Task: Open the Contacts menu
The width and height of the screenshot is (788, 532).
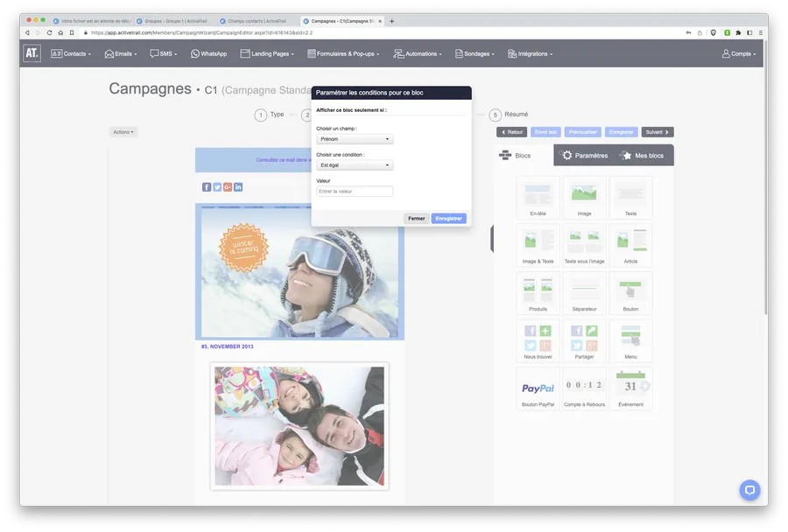Action: (71, 53)
